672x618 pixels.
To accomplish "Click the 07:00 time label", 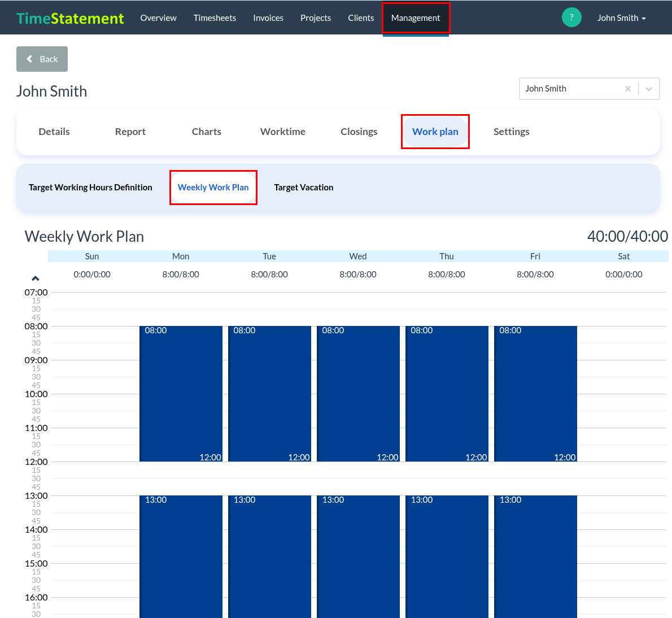I will (x=36, y=292).
